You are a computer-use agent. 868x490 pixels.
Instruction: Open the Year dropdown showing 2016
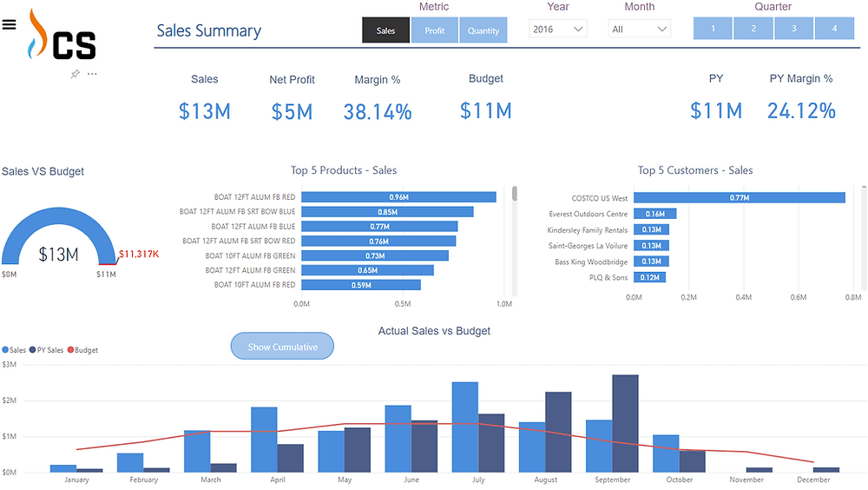(557, 29)
